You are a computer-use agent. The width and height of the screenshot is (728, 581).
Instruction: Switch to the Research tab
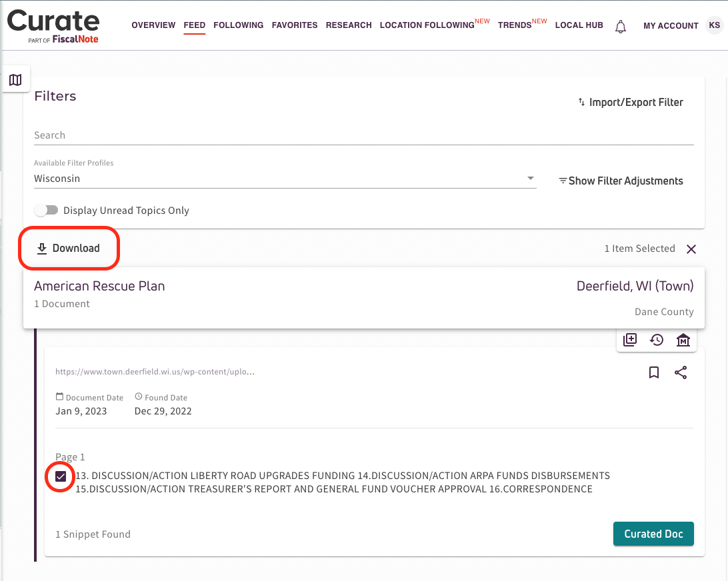coord(349,25)
